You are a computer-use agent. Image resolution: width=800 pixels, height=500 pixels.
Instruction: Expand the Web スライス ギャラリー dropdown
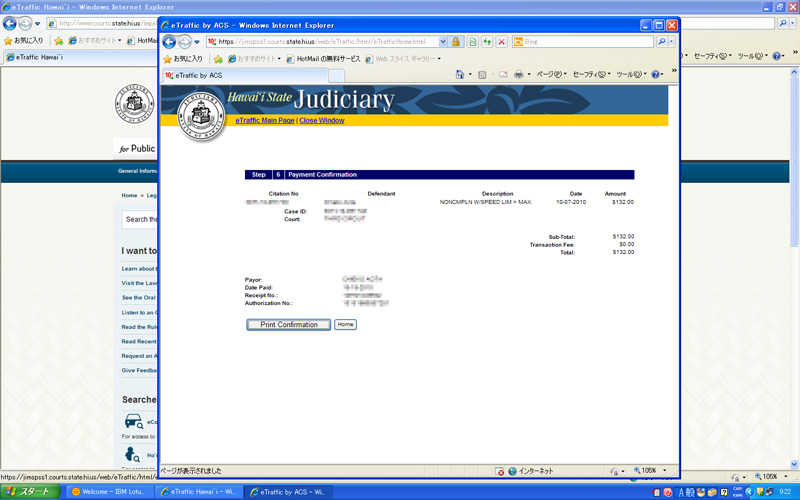pos(439,59)
